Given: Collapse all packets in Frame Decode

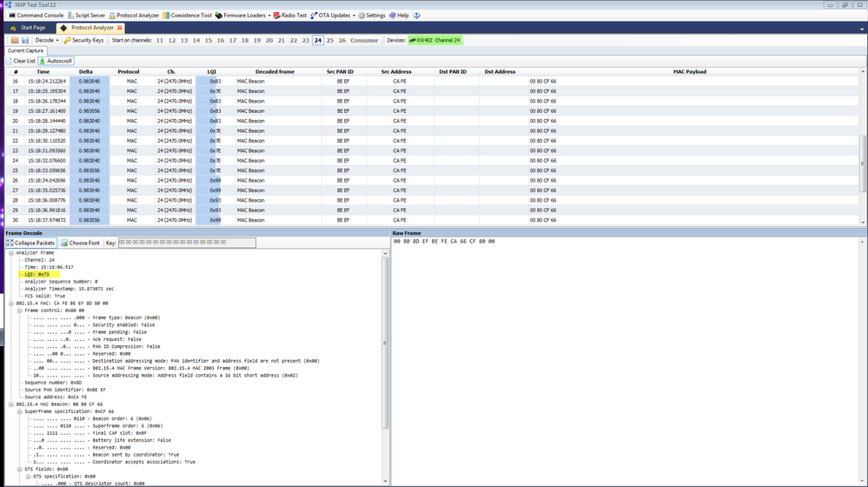Looking at the screenshot, I should (x=31, y=243).
